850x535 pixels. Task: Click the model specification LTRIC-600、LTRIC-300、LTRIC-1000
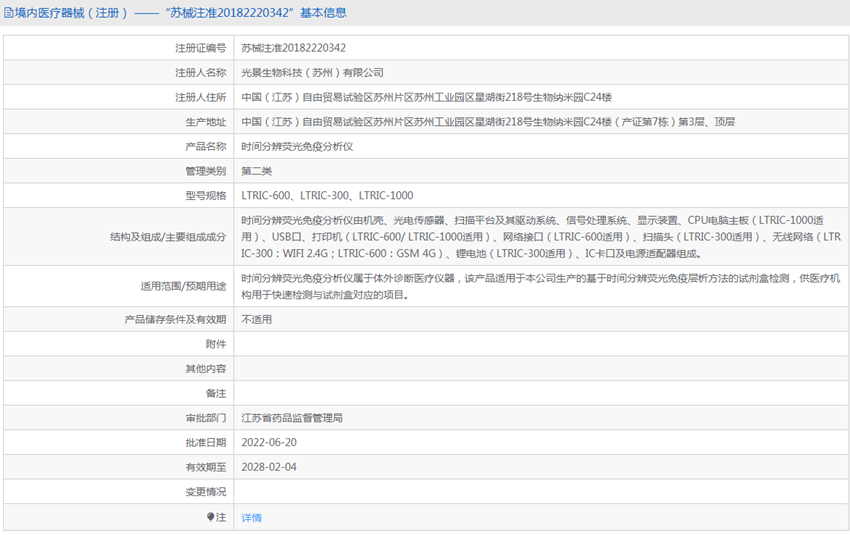[327, 195]
